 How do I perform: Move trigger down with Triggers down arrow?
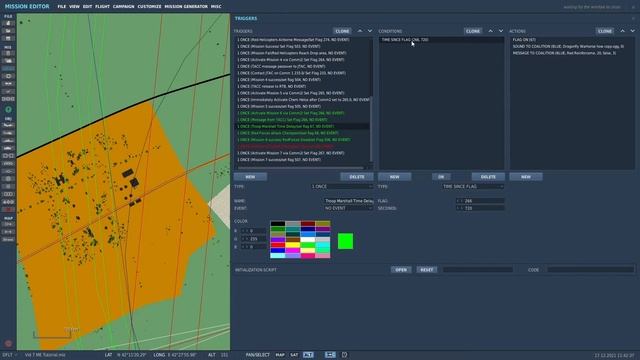coord(370,31)
